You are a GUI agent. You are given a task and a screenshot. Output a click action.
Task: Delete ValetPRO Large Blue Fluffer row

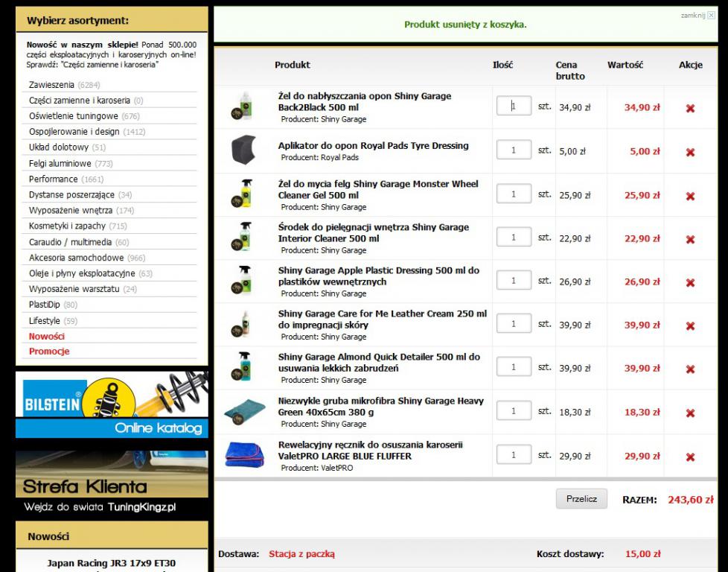click(690, 457)
